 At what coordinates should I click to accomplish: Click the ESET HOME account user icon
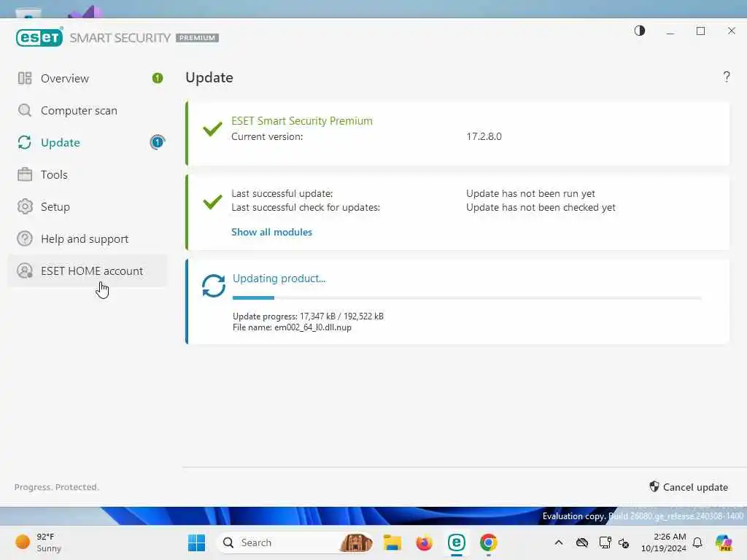pos(25,271)
